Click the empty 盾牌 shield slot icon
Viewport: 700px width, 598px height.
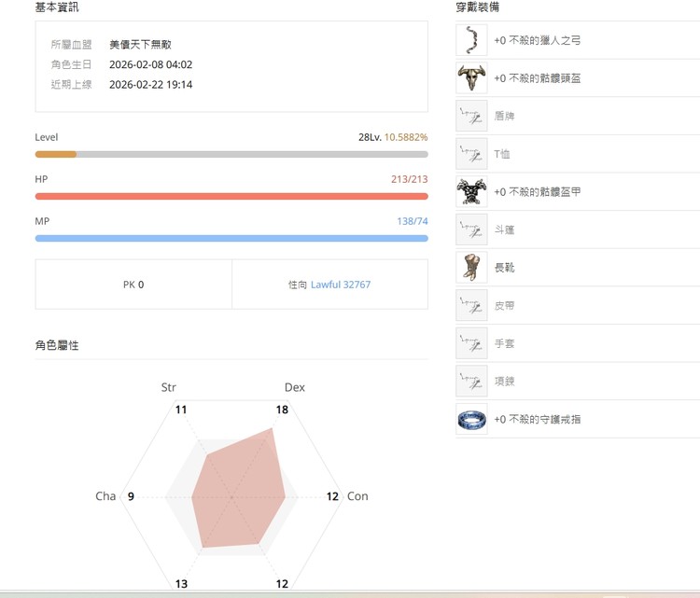coord(472,117)
